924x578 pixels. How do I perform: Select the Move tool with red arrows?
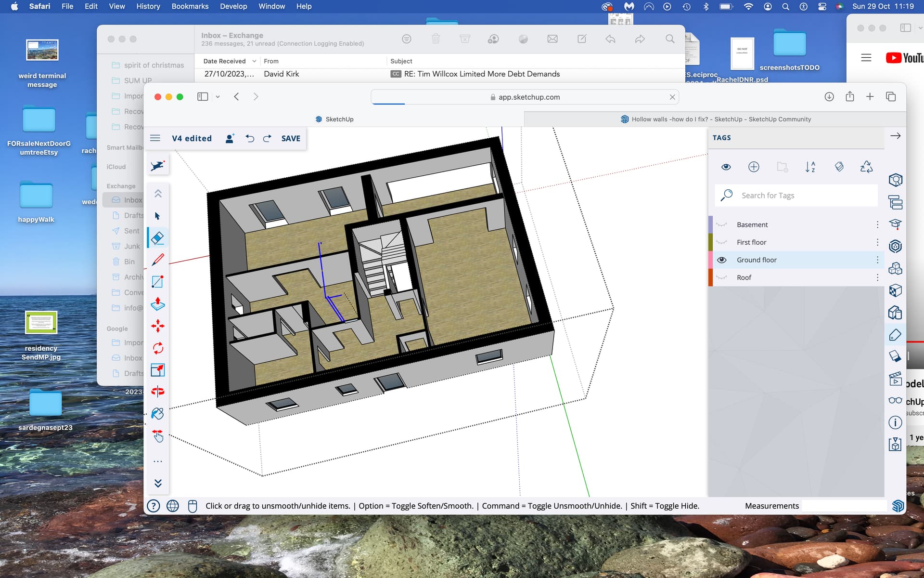[157, 326]
